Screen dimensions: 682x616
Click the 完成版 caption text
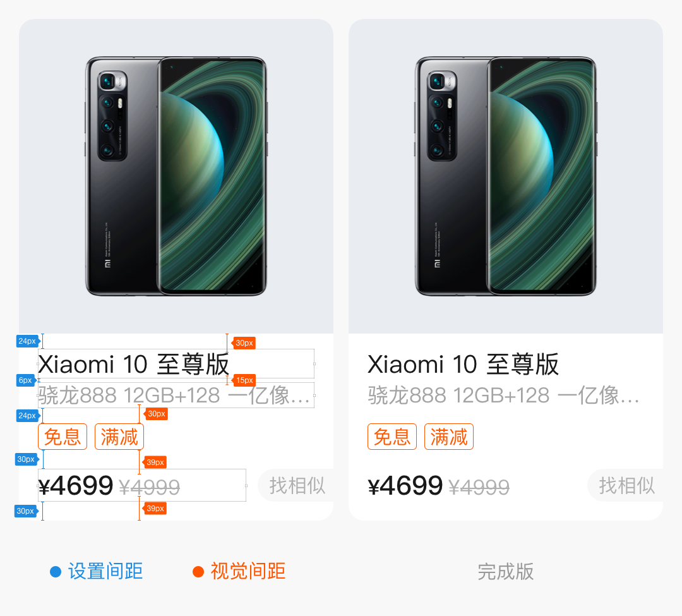tap(505, 571)
